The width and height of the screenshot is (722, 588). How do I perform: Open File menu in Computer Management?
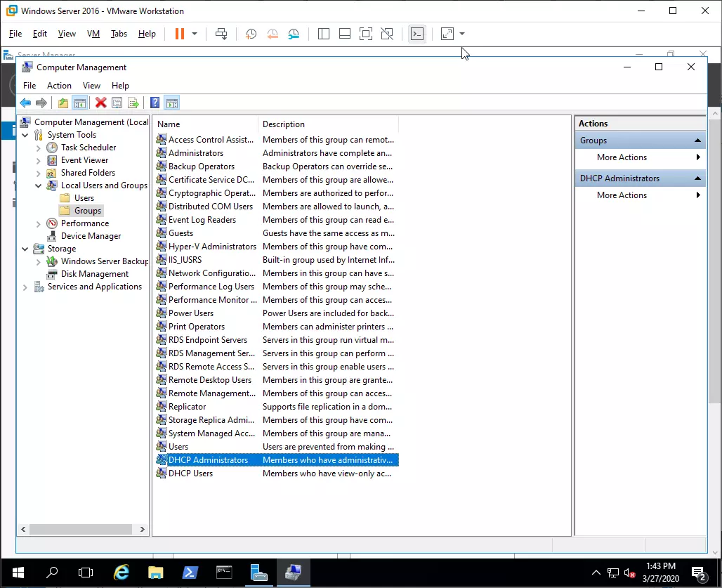click(x=29, y=86)
